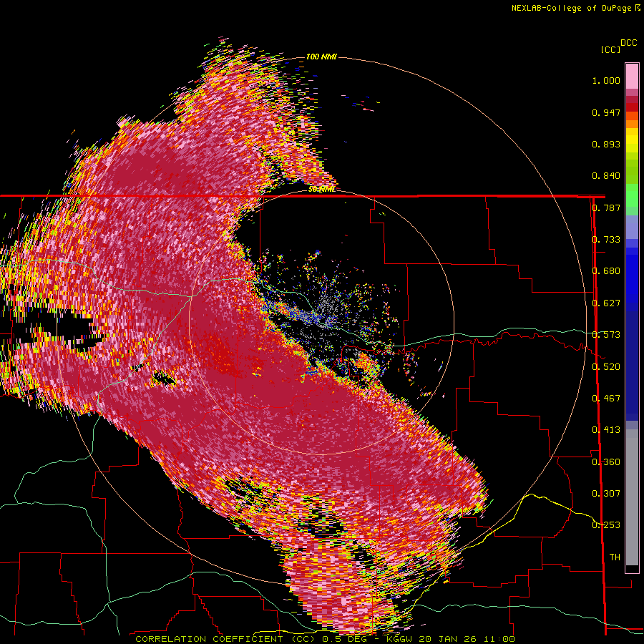The image size is (644, 644).
Task: Click the 11:00 time stamp in the caption
Action: click(499, 639)
